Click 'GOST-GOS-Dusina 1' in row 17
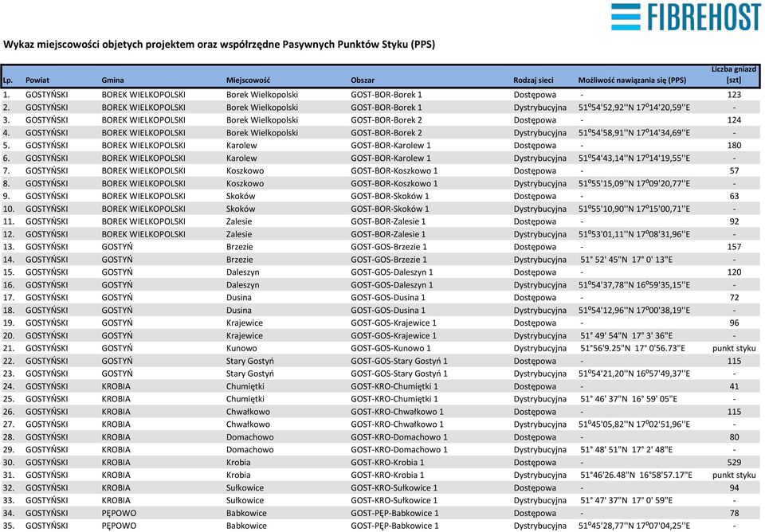Screen dimensions: 765x532 388,297
